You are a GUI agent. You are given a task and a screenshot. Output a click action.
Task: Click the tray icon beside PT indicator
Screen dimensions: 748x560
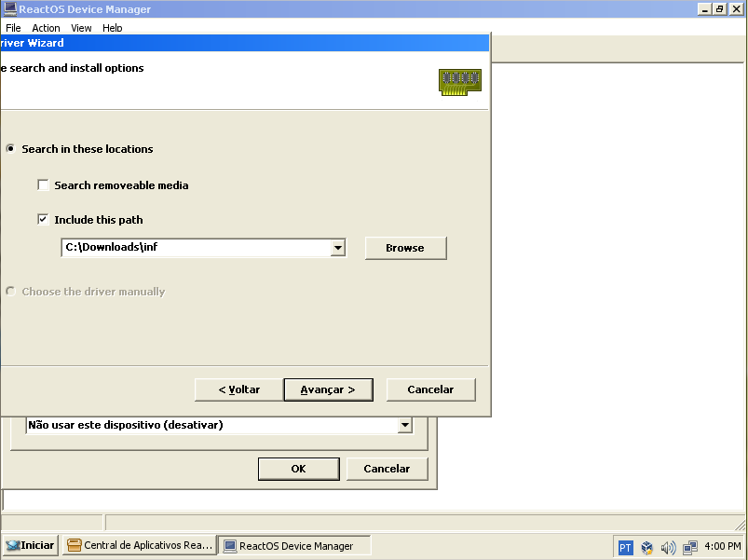[646, 547]
